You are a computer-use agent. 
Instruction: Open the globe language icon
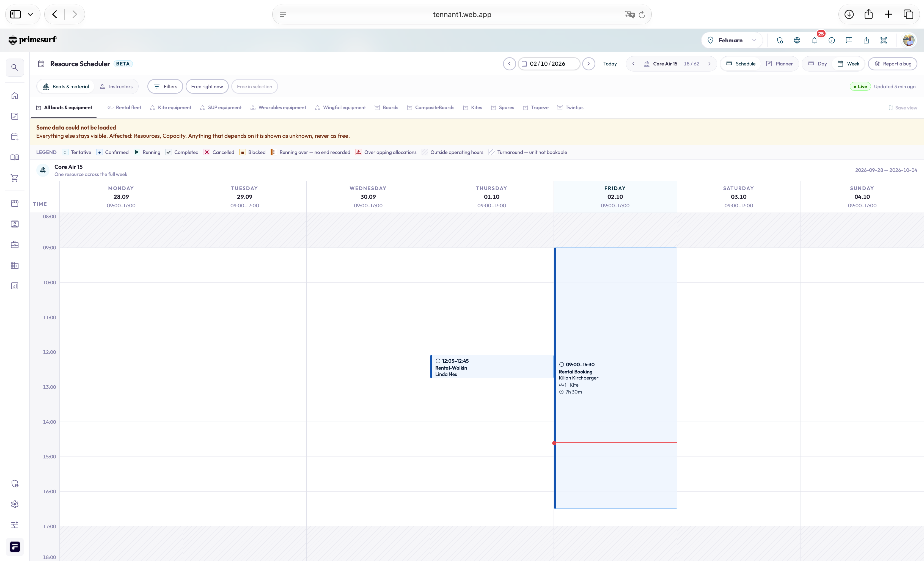[x=797, y=40]
